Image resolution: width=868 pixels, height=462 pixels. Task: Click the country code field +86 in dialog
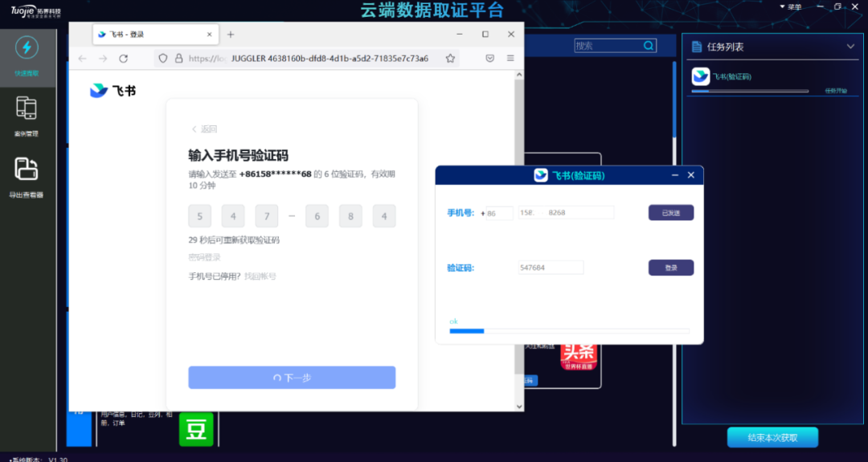click(x=499, y=213)
